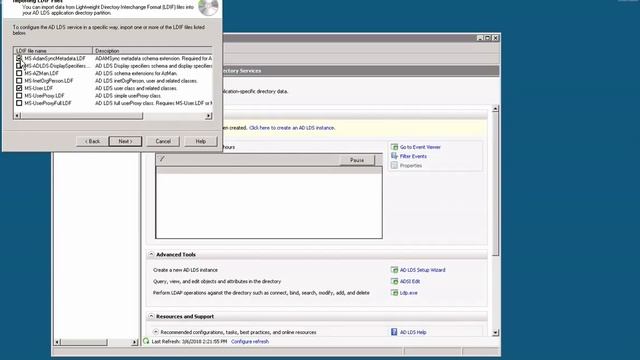Image resolution: width=640 pixels, height=360 pixels.
Task: Check the MS-ADLDS-DisplaySpecifiers checkbox
Action: 19,66
